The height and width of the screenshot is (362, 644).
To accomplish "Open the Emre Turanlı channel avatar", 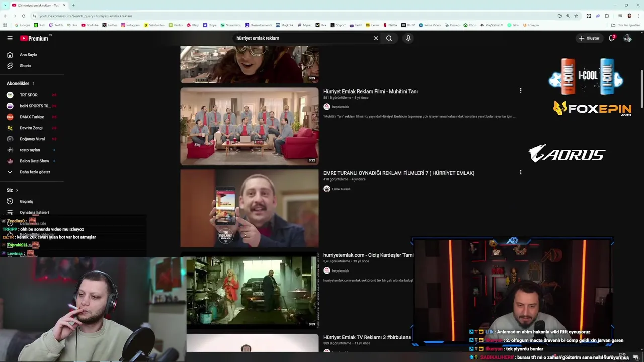I will 327,189.
